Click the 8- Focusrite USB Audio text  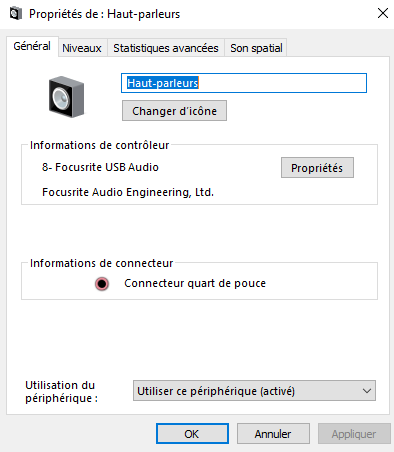100,167
